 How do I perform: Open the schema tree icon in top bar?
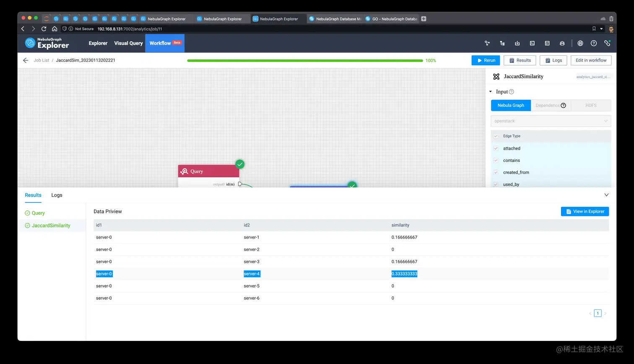[x=502, y=43]
